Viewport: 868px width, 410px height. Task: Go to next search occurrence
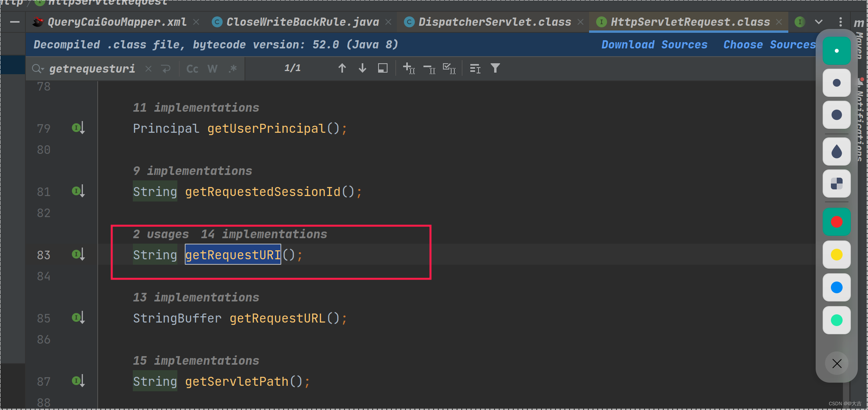point(362,68)
